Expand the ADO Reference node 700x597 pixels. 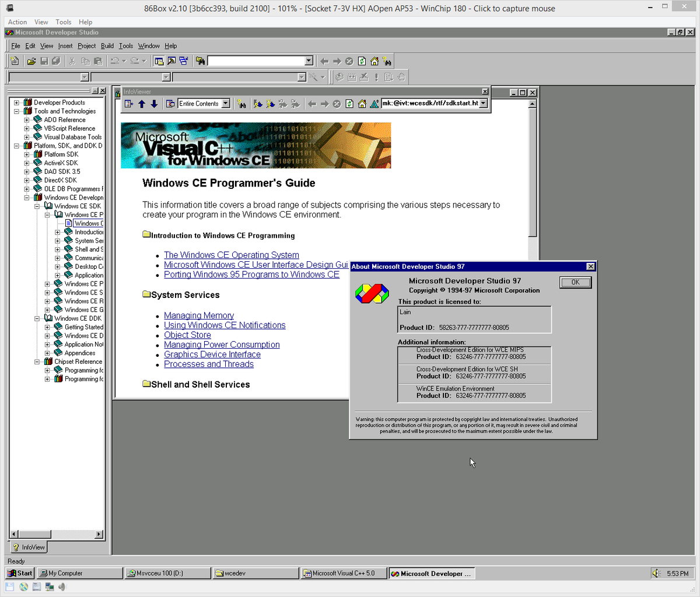coord(27,120)
